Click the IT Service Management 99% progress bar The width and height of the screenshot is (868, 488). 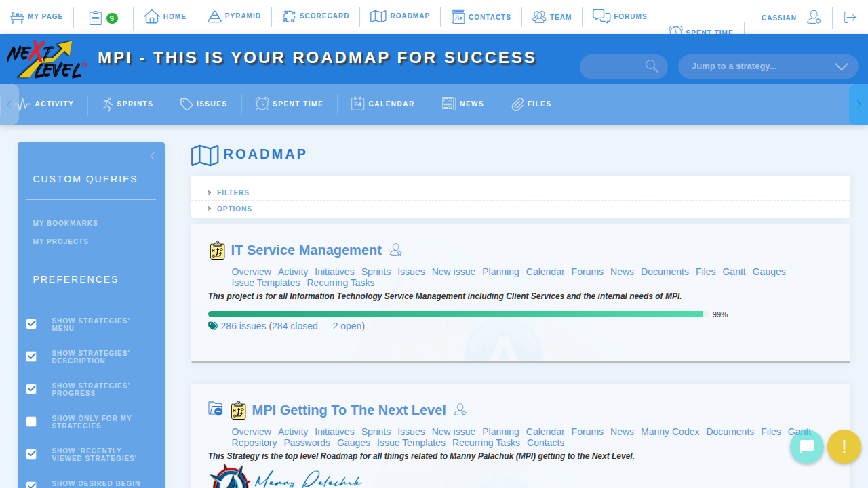[x=458, y=314]
